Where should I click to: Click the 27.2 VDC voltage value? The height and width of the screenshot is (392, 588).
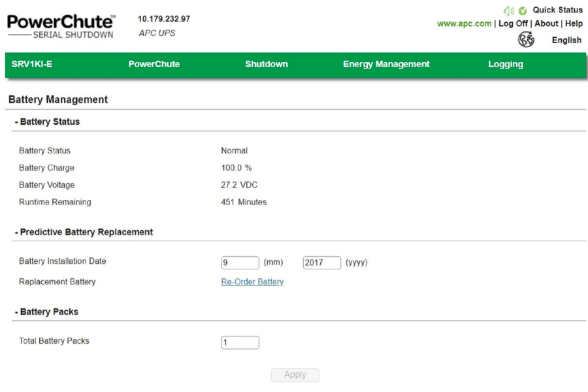[x=239, y=185]
